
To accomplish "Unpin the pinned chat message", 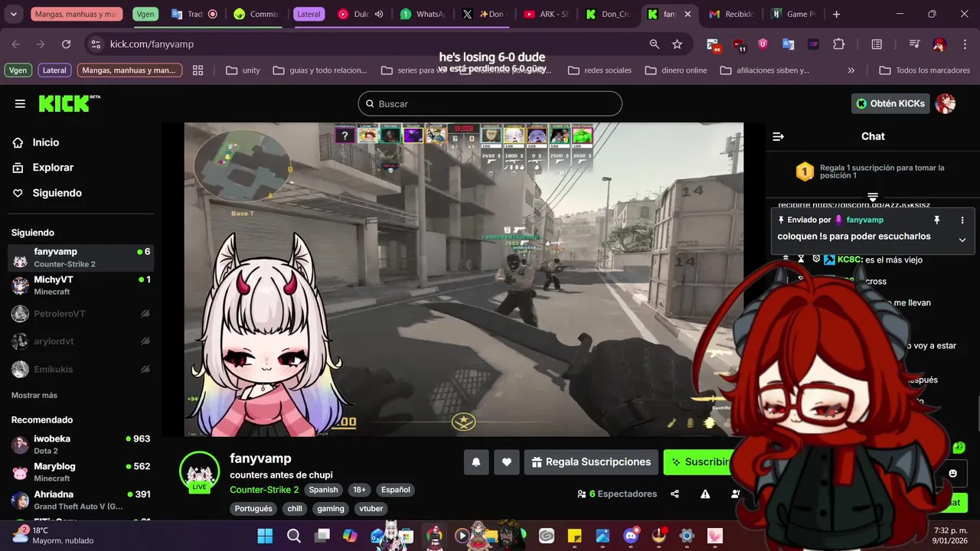I will pos(936,220).
